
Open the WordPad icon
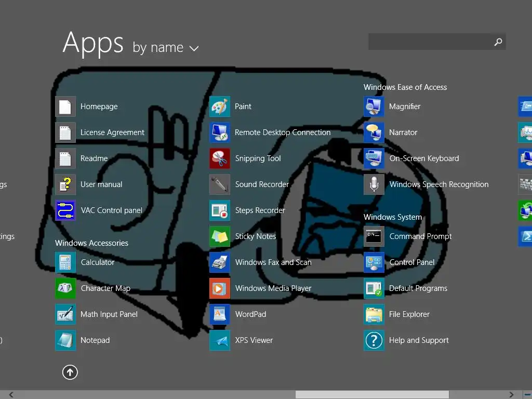click(x=220, y=314)
